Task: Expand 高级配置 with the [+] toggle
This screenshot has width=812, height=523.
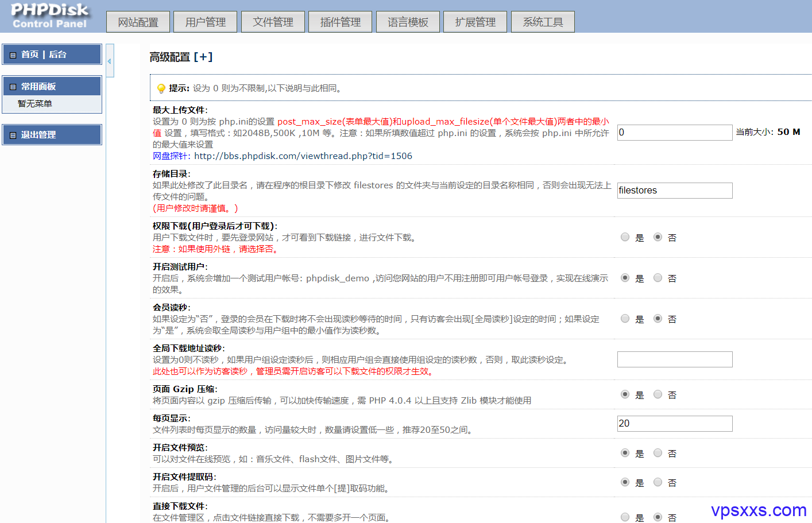Action: pyautogui.click(x=203, y=57)
